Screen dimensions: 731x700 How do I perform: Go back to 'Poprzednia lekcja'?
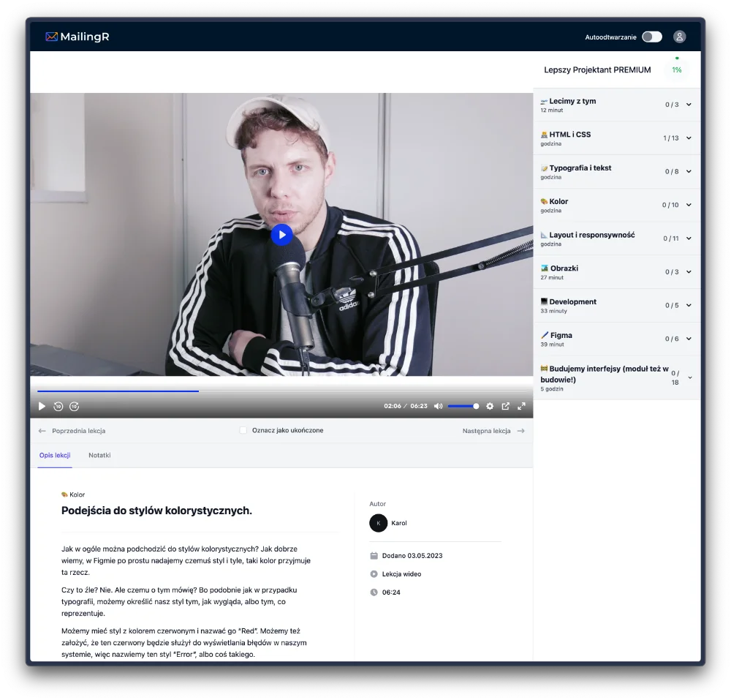tap(72, 431)
